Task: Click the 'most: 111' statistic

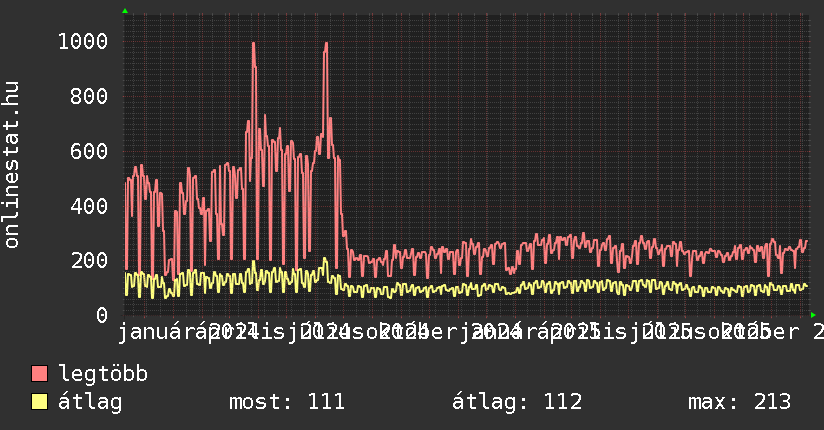Action: click(286, 403)
